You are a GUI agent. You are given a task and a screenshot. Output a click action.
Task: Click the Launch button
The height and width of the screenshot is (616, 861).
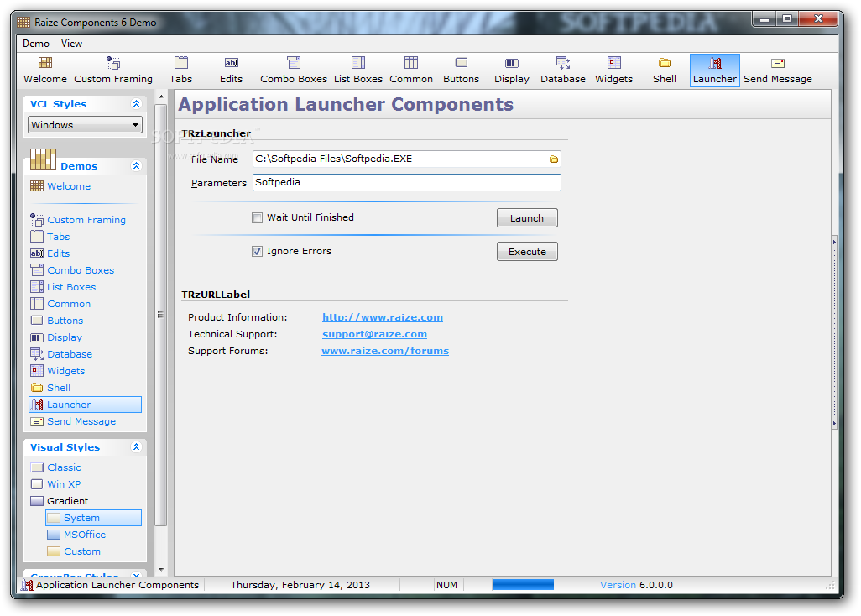(527, 218)
